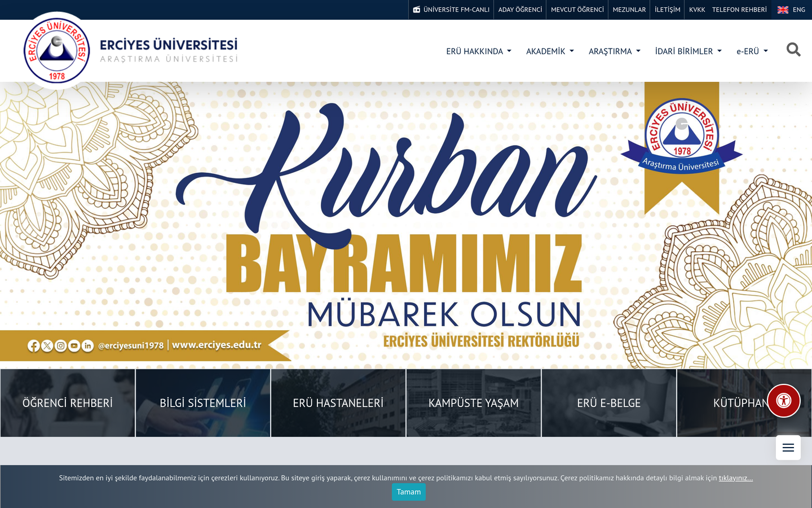
Task: Open the ERÜ E-BELGE tile
Action: click(609, 403)
